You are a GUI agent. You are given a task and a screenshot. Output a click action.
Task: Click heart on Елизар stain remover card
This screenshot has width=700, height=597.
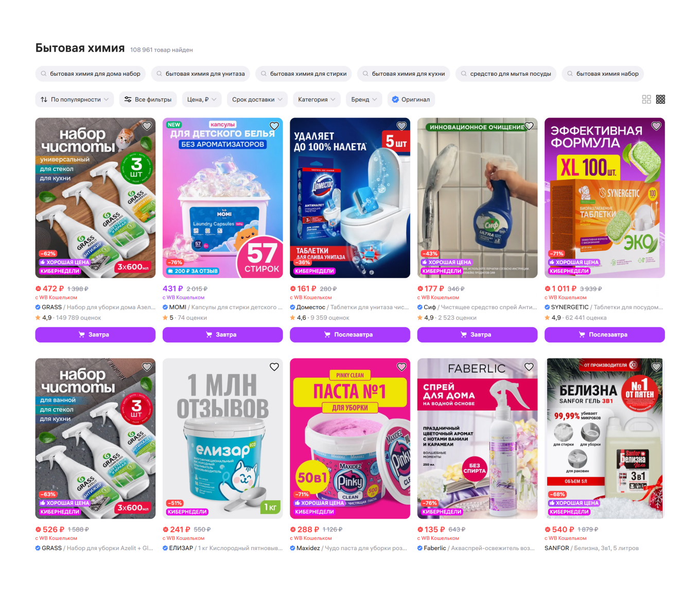(x=274, y=367)
